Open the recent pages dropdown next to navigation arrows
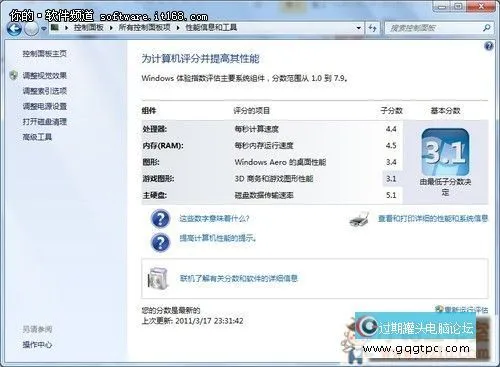500x367 pixels. point(44,29)
